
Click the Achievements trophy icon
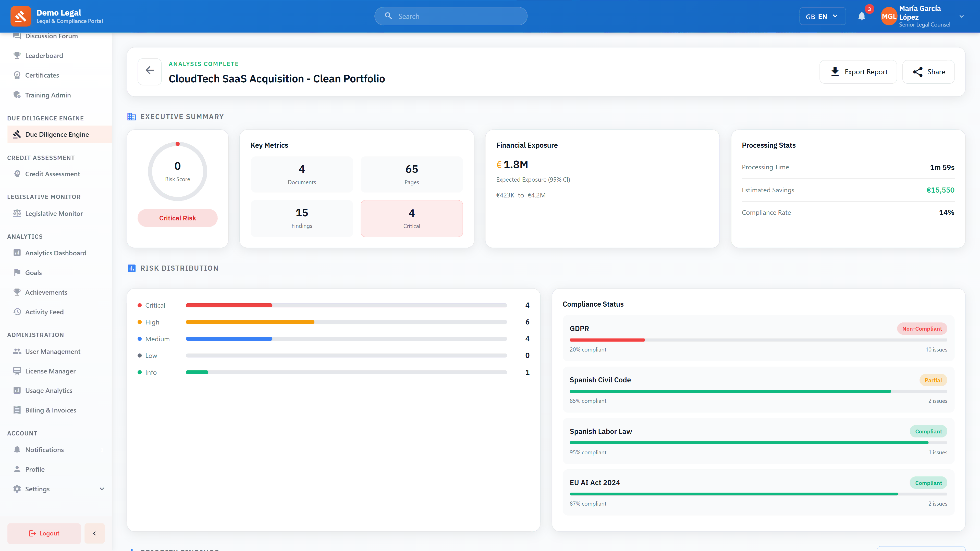click(x=17, y=292)
